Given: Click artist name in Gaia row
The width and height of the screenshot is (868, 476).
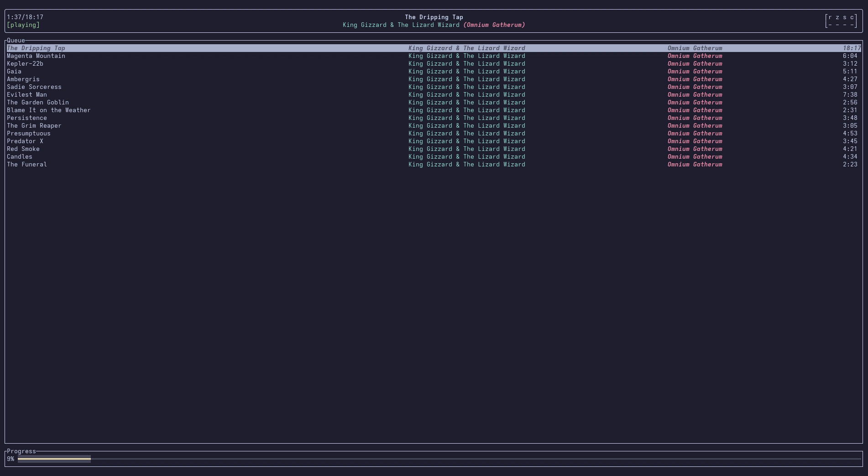Looking at the screenshot, I should tap(467, 71).
